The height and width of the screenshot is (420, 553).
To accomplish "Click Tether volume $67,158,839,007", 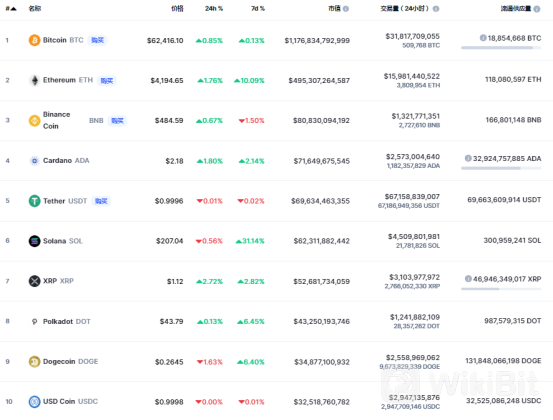I will click(412, 196).
